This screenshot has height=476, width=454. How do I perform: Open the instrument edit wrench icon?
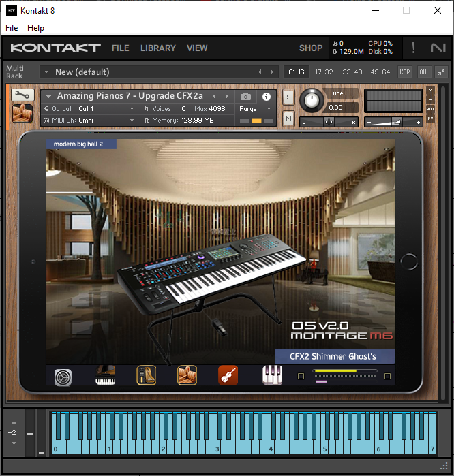click(x=22, y=95)
